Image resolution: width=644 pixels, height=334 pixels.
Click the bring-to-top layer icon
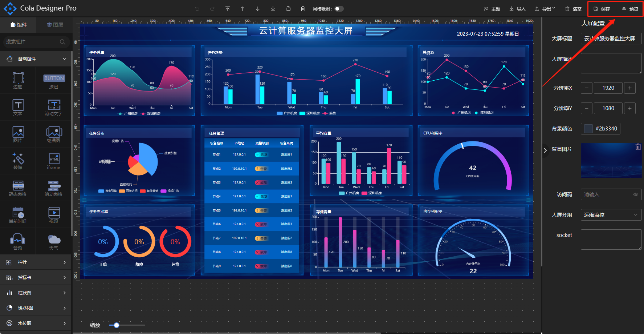[227, 9]
